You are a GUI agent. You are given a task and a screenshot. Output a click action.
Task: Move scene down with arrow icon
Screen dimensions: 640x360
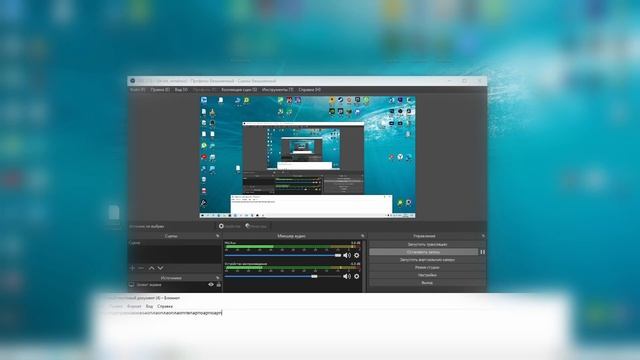coord(160,268)
